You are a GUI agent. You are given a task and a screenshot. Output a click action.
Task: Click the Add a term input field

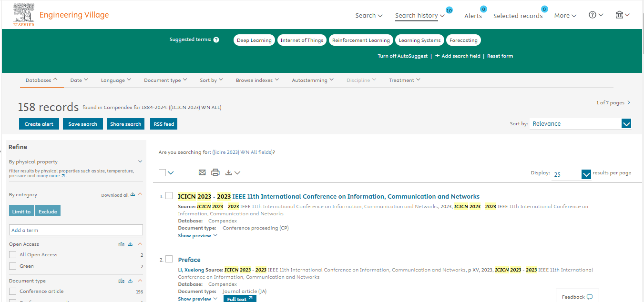[76, 230]
